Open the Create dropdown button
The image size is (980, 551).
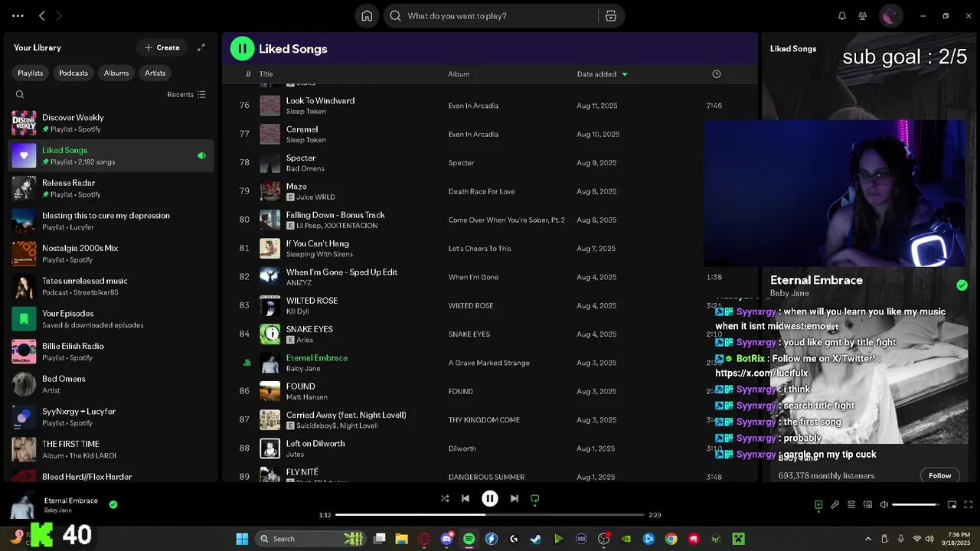tap(162, 47)
